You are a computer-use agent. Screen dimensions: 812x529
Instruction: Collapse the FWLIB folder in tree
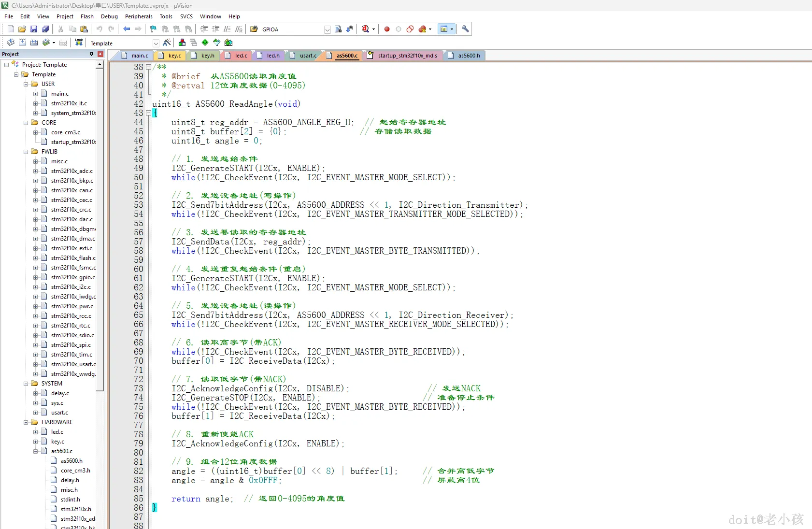pos(26,152)
